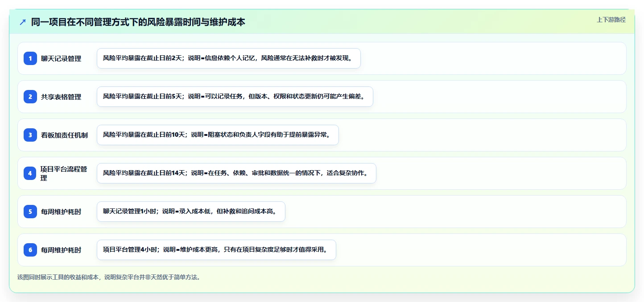
Task: Click the number 3 badge for 看板加责任机制
Action: pos(30,135)
